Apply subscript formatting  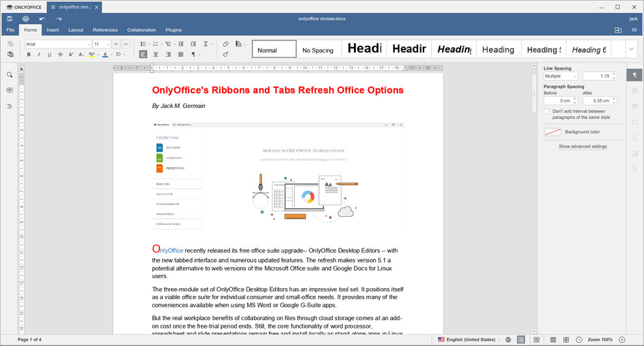[81, 54]
